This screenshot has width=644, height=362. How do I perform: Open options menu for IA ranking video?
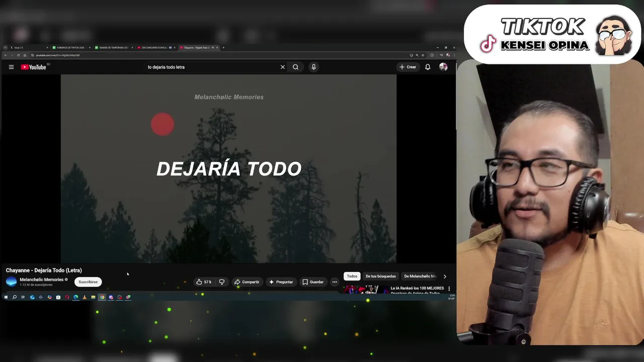coord(449,289)
